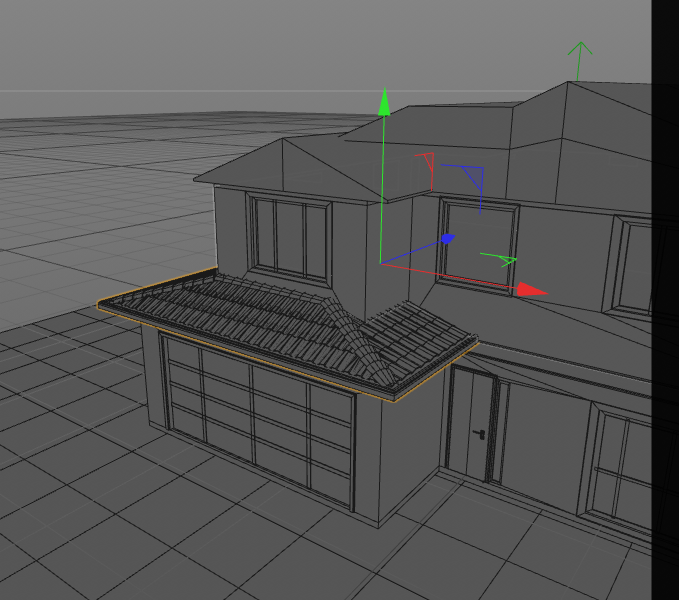
Task: Click the small green plane-constraint bracket of the gizmo
Action: coord(500,259)
